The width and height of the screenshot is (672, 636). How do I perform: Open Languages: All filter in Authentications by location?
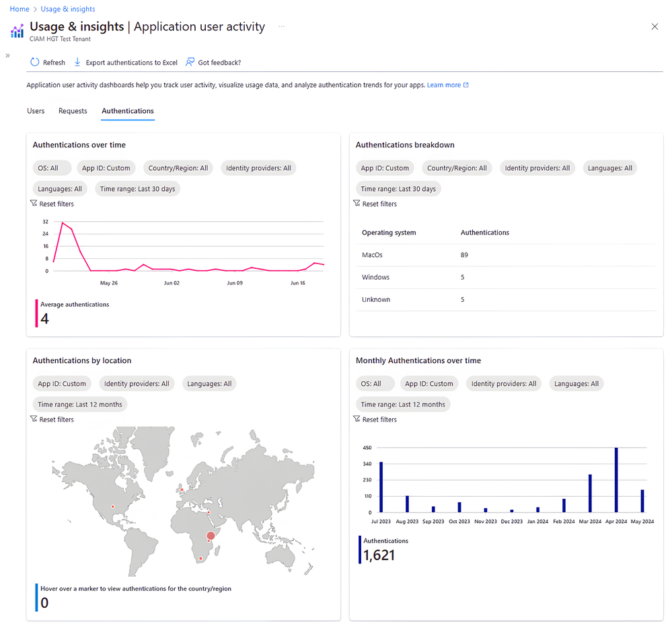coord(209,384)
